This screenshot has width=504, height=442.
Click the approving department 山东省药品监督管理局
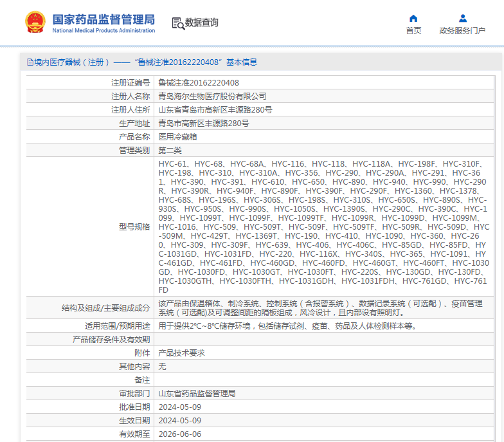pyautogui.click(x=197, y=394)
